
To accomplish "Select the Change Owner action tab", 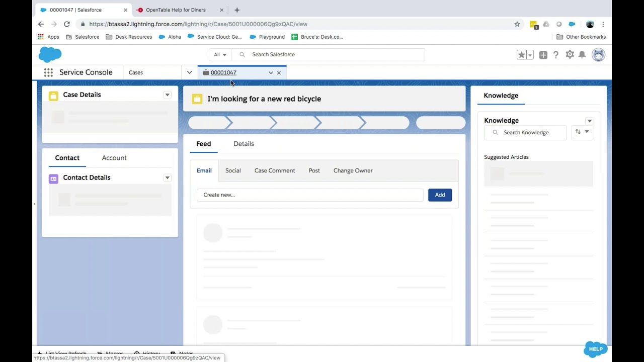I will click(353, 170).
